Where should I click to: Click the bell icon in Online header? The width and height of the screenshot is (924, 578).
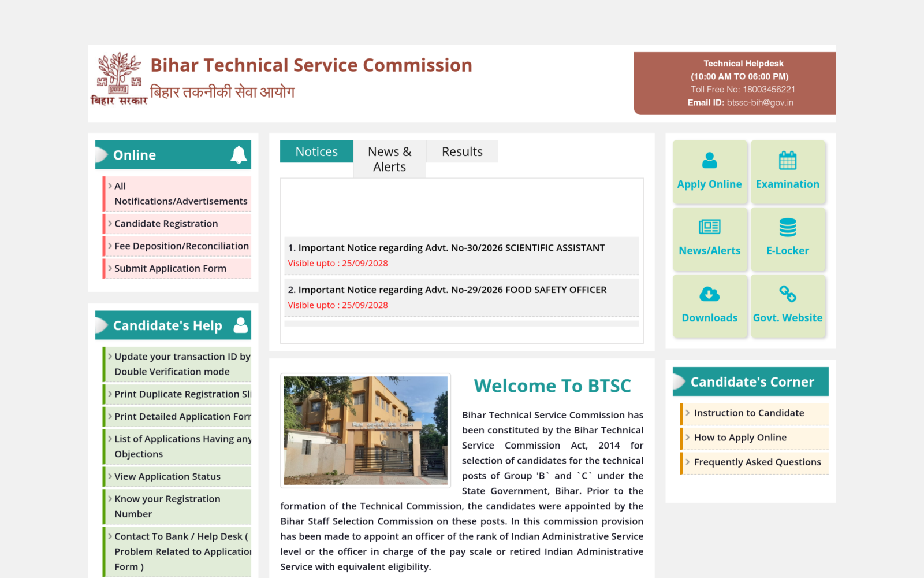pos(239,154)
